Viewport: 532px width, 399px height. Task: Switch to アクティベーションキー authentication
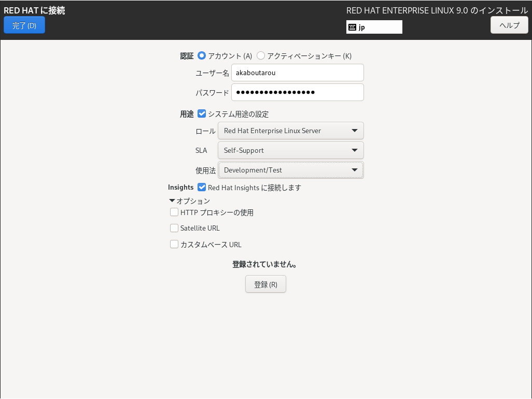click(261, 55)
